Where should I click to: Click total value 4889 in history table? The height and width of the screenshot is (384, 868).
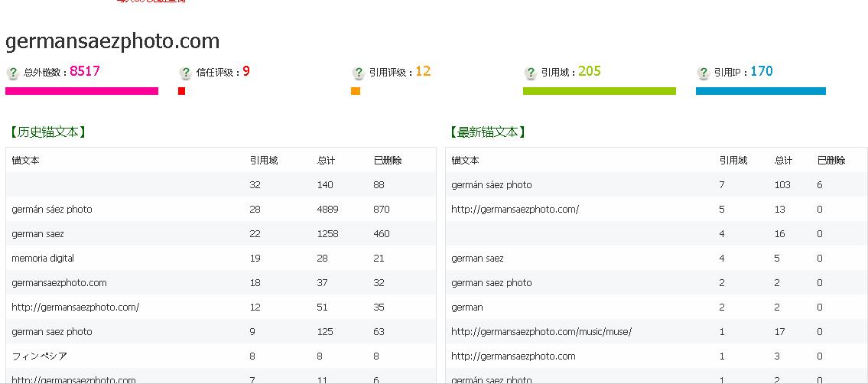click(x=328, y=209)
